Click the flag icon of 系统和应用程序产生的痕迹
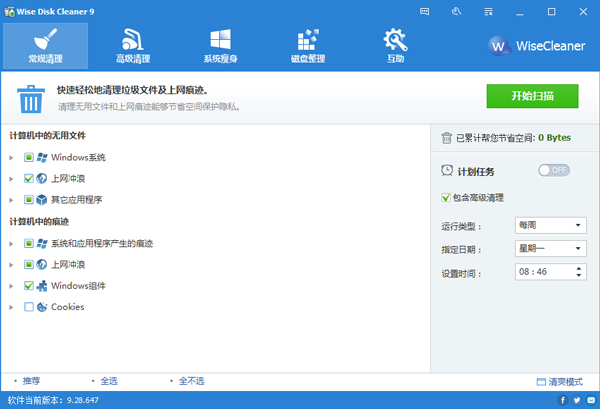The height and width of the screenshot is (409, 600). click(42, 243)
